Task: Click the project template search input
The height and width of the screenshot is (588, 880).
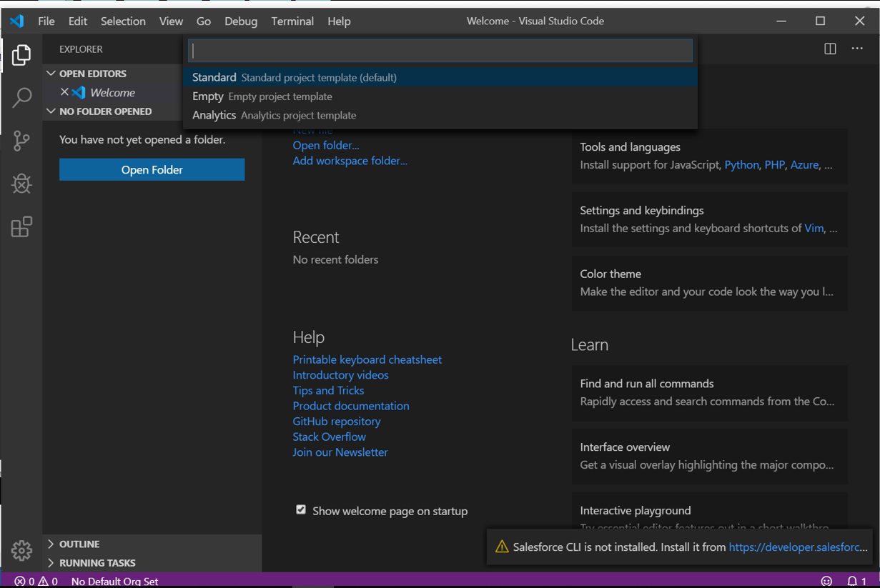Action: [x=440, y=50]
